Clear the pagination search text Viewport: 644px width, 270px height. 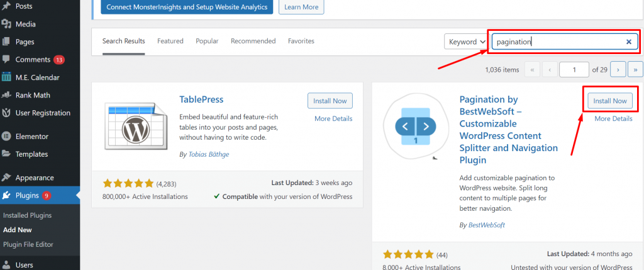[628, 42]
